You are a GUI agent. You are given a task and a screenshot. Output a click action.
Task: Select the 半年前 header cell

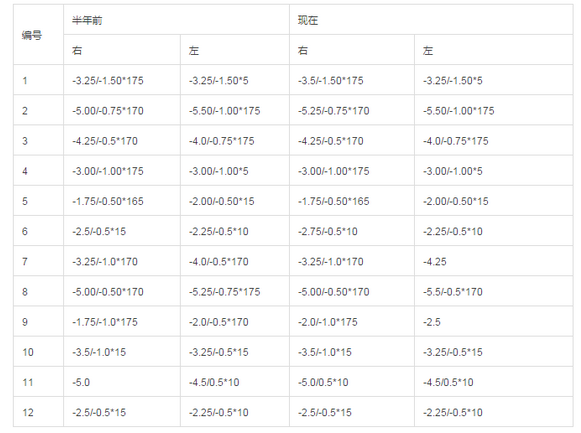(x=176, y=20)
